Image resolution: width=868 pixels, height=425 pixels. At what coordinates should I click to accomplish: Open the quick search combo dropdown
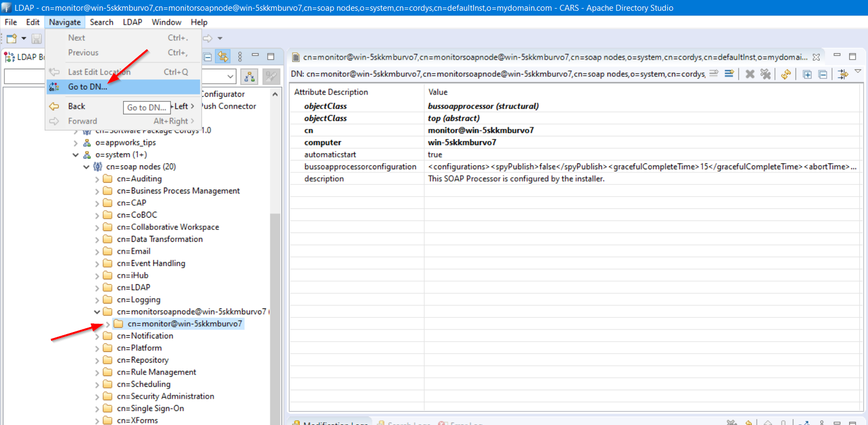click(x=230, y=77)
